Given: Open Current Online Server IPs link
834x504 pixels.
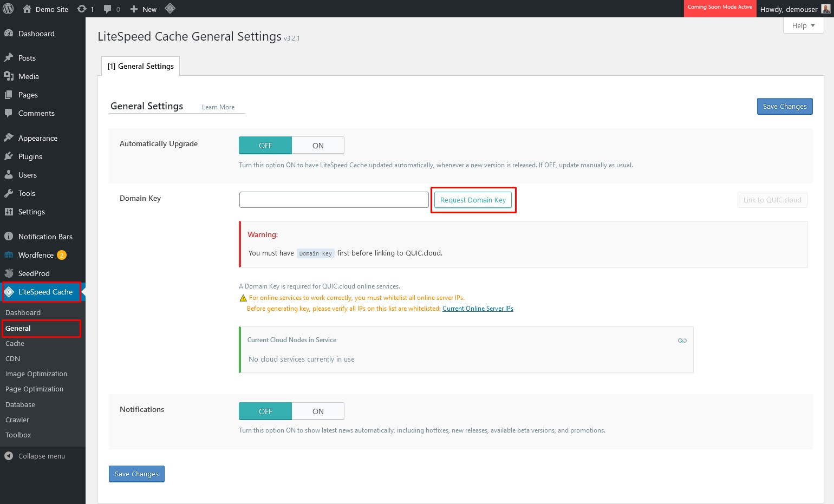Looking at the screenshot, I should click(x=478, y=309).
